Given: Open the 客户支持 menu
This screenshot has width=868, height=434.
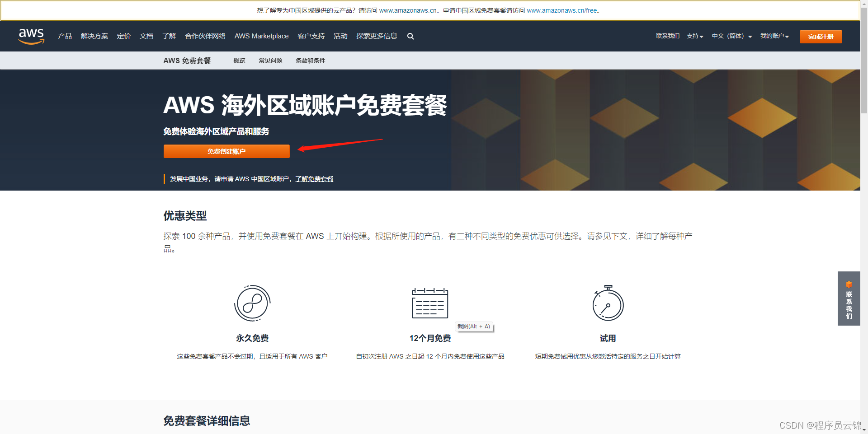Looking at the screenshot, I should point(311,36).
